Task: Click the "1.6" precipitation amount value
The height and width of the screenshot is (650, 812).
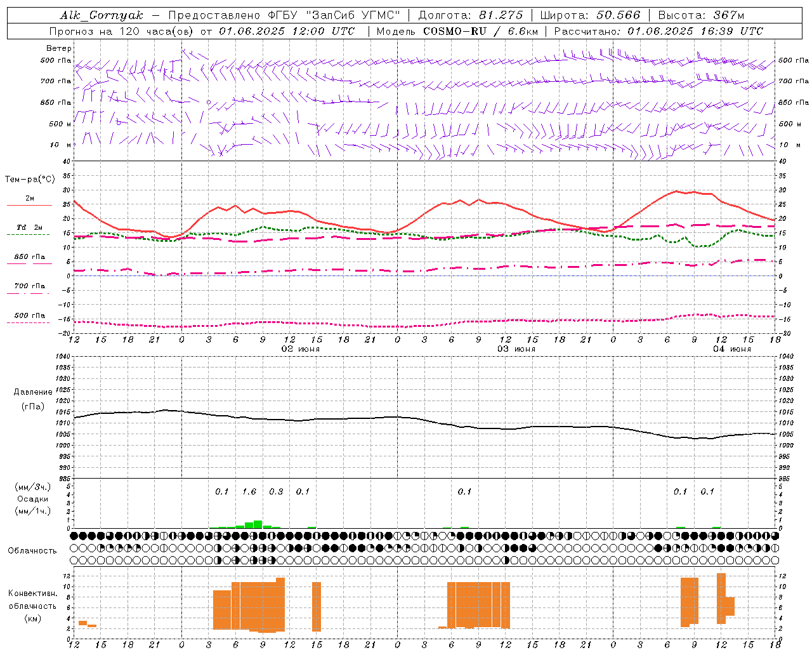Action: (249, 491)
